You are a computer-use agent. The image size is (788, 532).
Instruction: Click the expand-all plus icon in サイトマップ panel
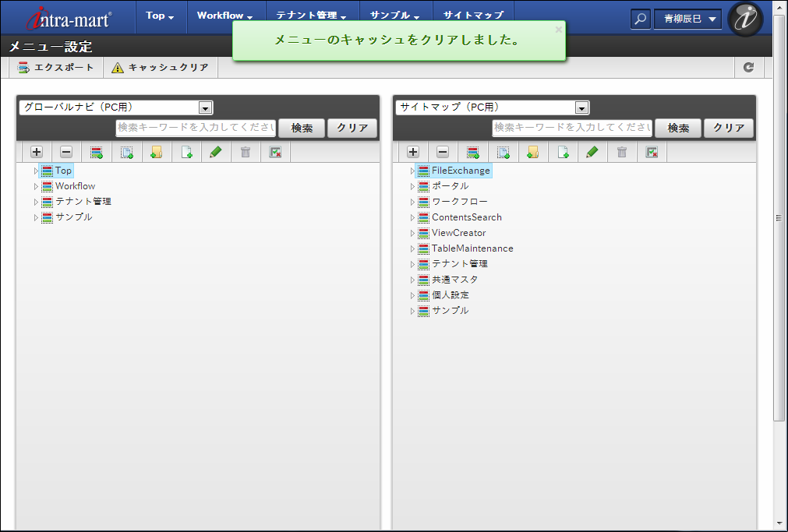[x=413, y=152]
